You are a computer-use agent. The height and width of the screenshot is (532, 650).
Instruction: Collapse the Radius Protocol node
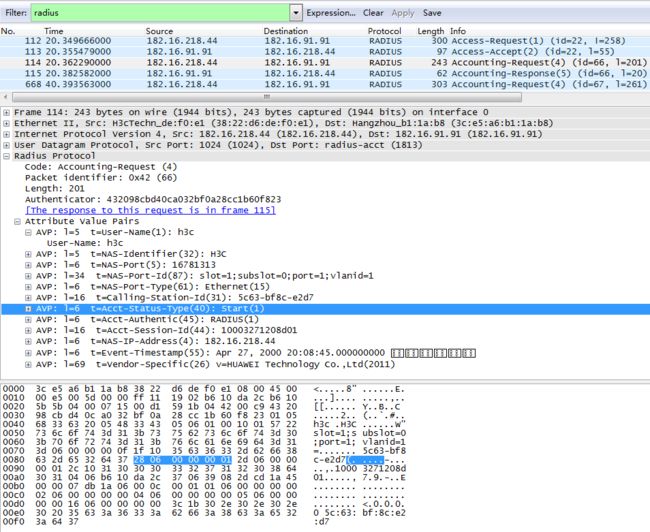[x=7, y=156]
